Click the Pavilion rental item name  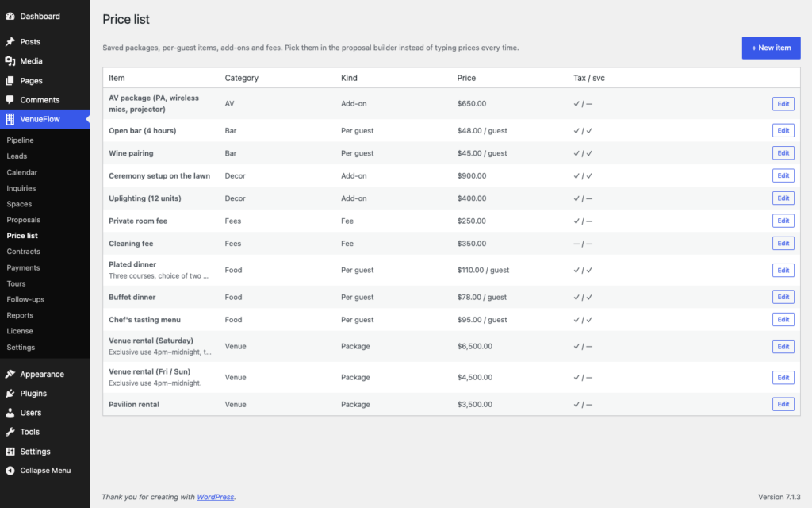pyautogui.click(x=133, y=404)
